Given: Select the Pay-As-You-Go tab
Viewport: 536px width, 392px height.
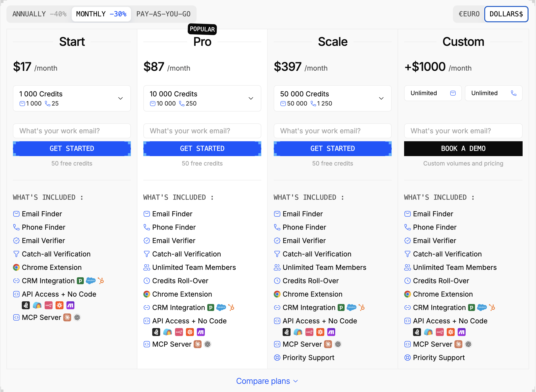Looking at the screenshot, I should tap(163, 14).
